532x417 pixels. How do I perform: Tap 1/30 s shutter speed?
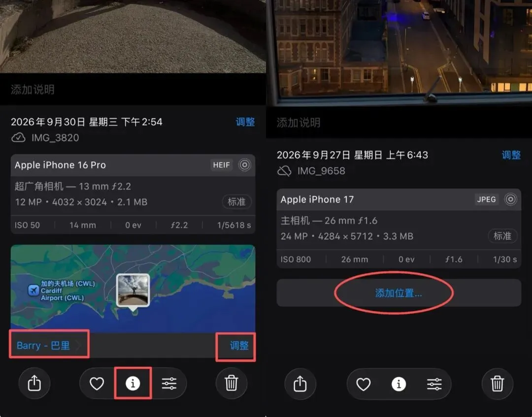505,259
